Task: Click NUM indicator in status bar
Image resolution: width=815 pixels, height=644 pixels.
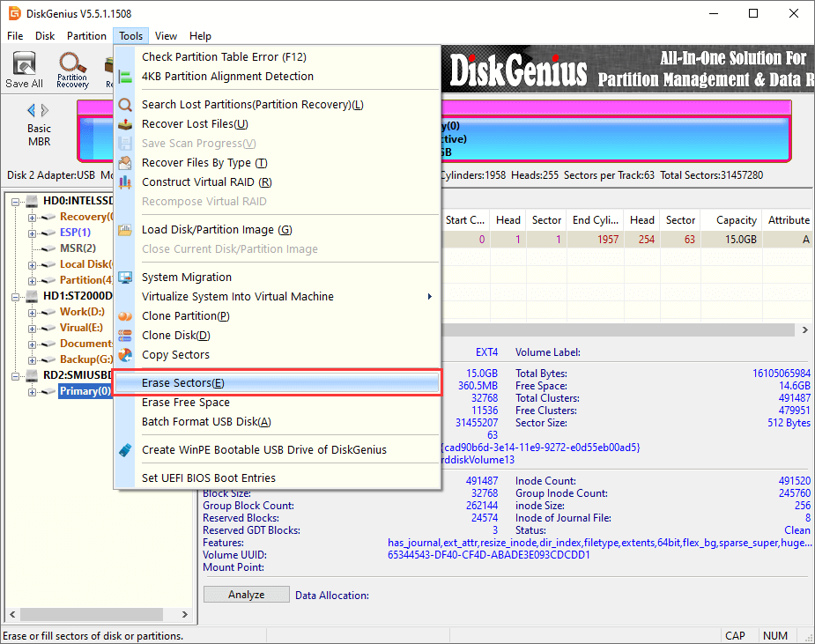Action: [775, 636]
